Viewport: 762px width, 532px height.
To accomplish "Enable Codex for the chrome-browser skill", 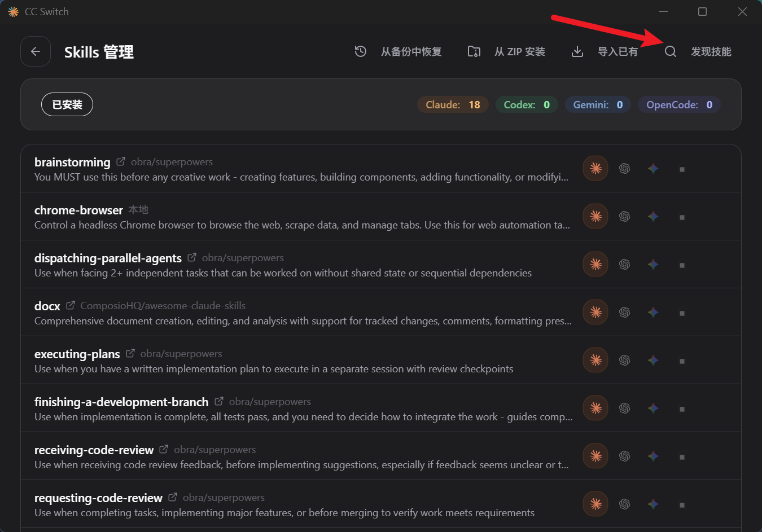I will [624, 216].
